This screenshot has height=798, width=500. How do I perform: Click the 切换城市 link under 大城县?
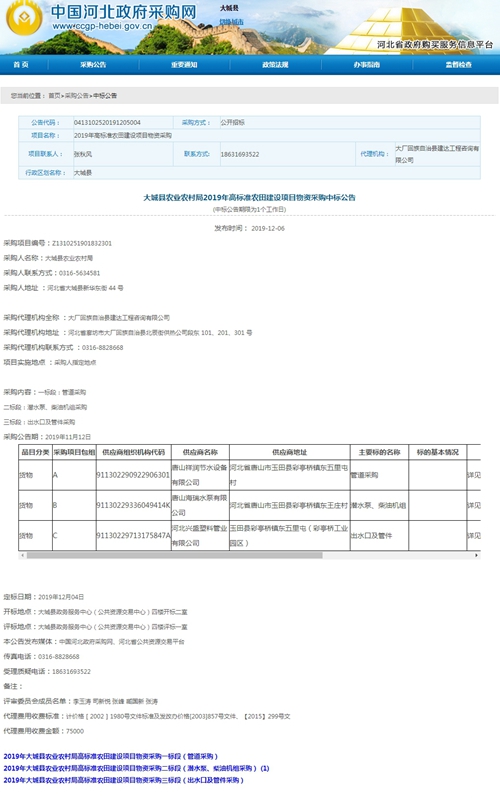click(231, 22)
